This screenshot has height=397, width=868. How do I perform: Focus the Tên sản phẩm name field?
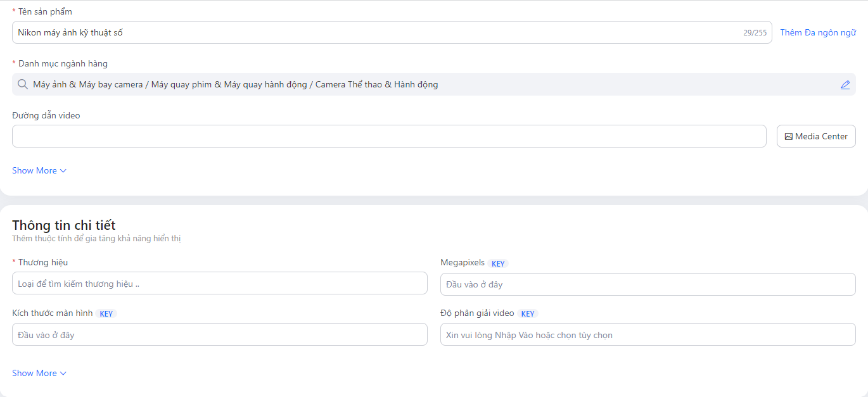374,32
